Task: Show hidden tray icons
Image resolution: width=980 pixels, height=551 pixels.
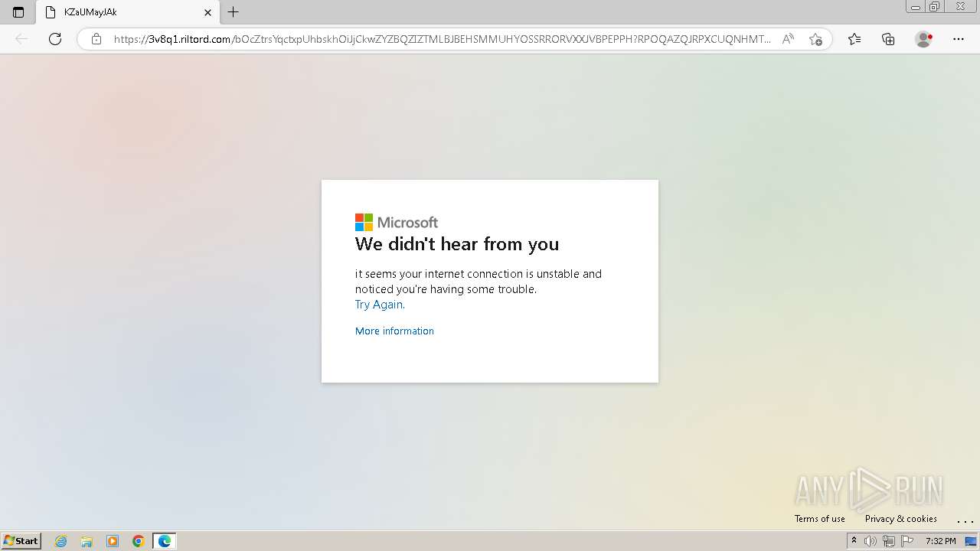Action: coord(854,541)
